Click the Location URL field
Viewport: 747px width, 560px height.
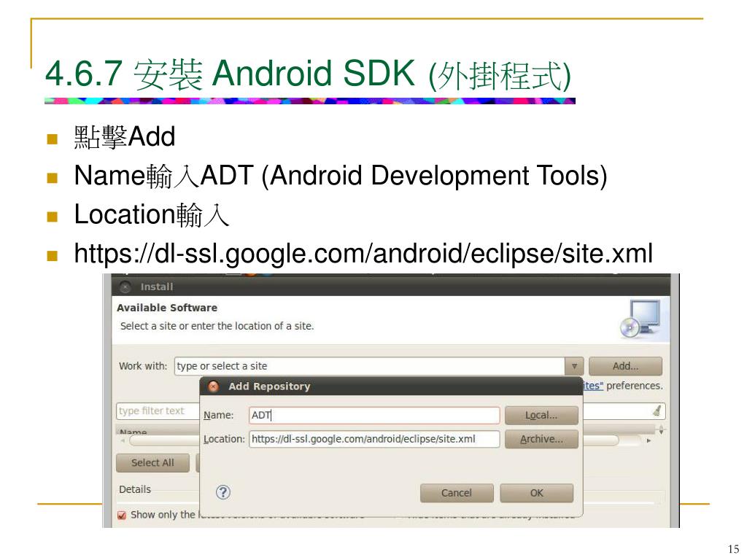pyautogui.click(x=374, y=439)
